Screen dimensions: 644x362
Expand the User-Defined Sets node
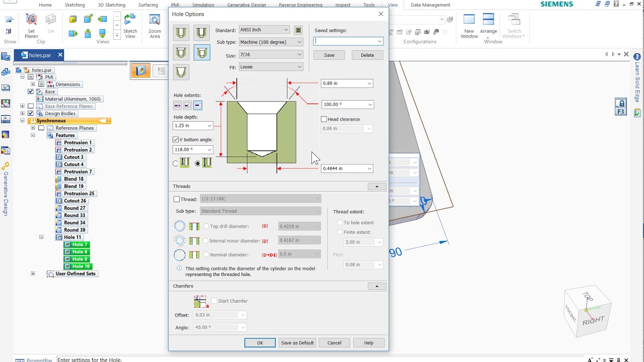click(33, 274)
